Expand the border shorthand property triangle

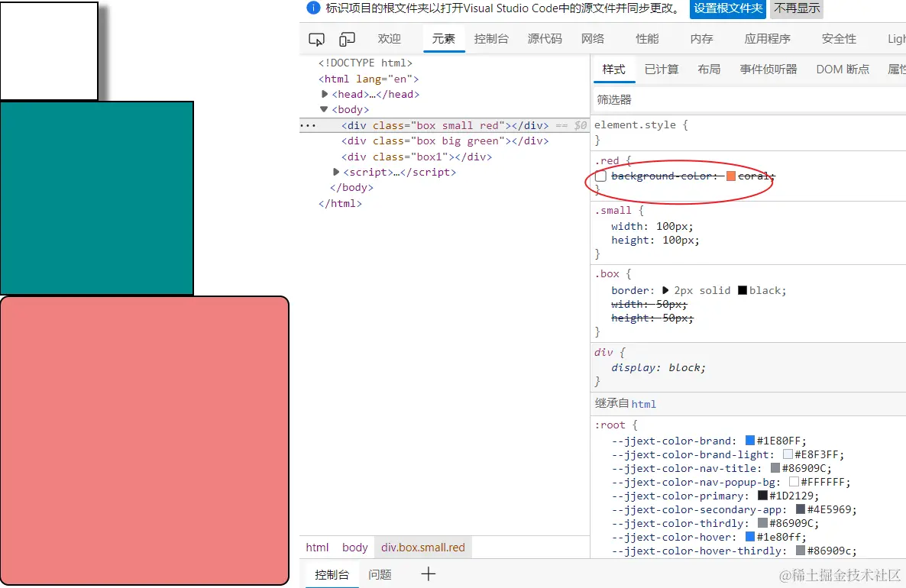(x=665, y=290)
